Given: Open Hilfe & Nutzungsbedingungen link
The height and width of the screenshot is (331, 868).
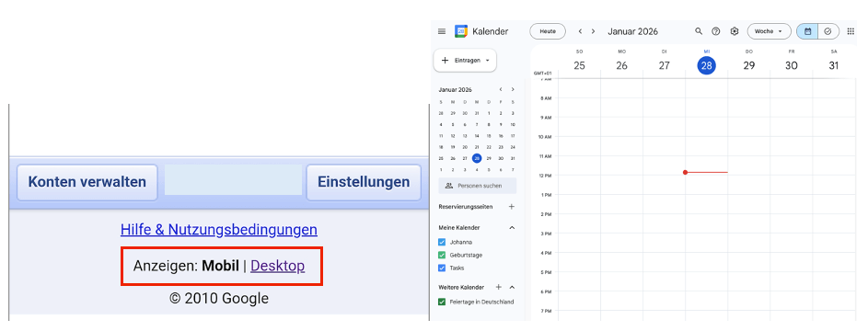Looking at the screenshot, I should point(219,230).
